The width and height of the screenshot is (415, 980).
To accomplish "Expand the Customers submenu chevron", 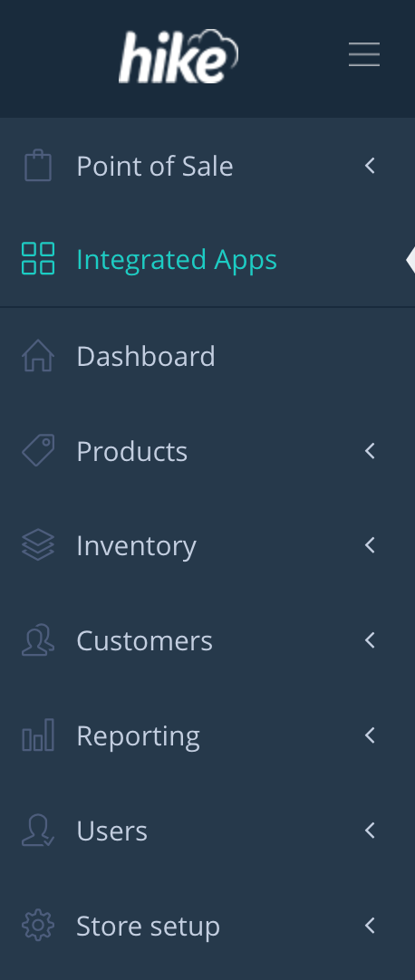I will click(x=370, y=640).
